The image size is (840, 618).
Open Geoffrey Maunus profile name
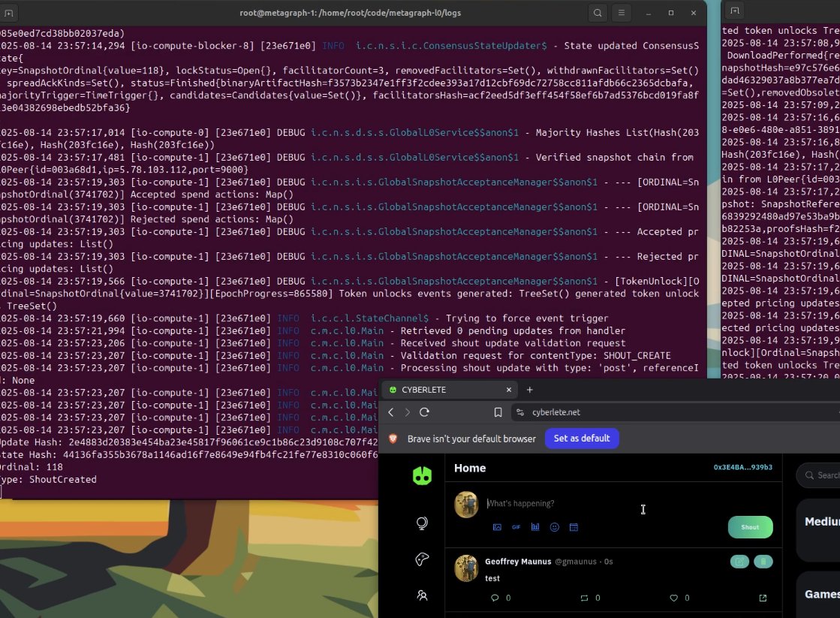click(x=518, y=562)
